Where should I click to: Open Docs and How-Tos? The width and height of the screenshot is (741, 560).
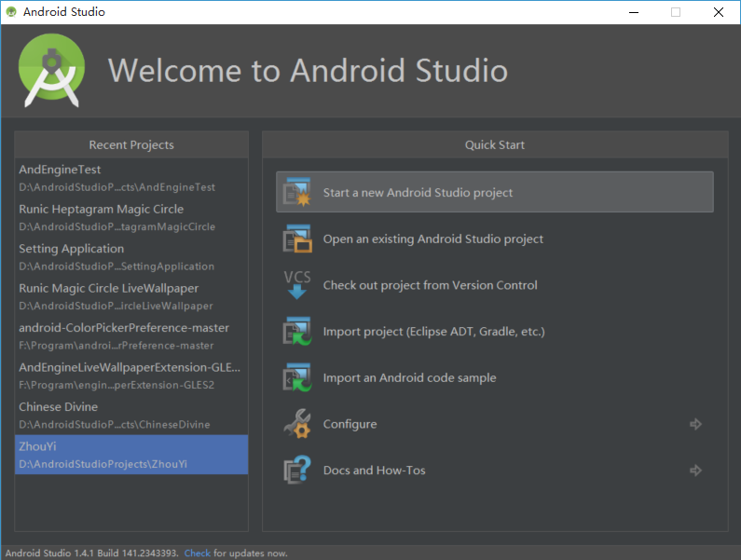(x=494, y=471)
